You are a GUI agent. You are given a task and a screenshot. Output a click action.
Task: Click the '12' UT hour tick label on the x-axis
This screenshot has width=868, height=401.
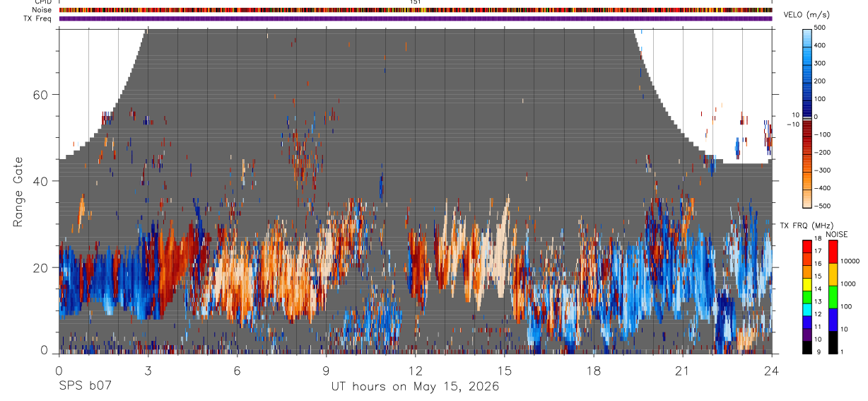415,371
